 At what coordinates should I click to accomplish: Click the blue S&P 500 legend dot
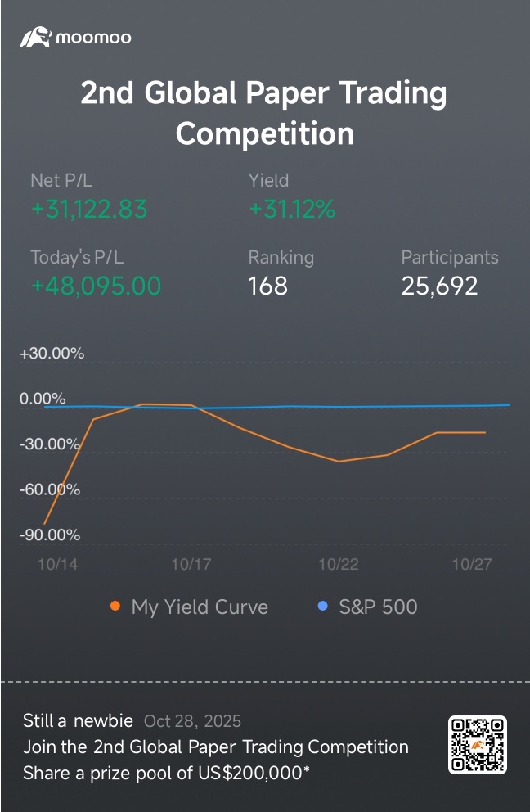[322, 607]
